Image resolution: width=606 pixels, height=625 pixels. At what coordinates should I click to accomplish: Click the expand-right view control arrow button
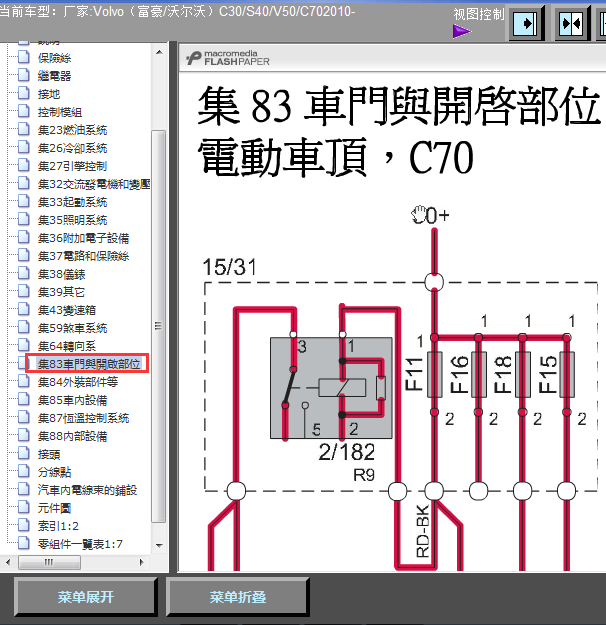pos(525,24)
